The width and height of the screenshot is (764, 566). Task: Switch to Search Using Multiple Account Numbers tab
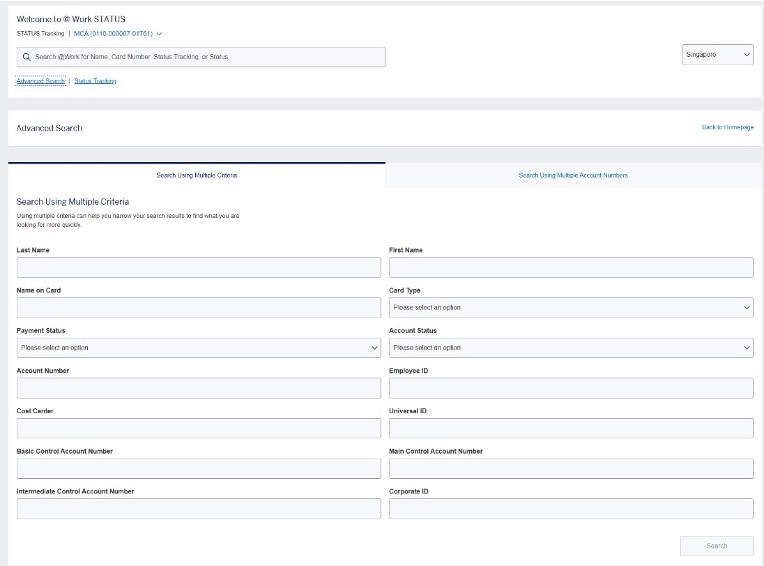[573, 175]
